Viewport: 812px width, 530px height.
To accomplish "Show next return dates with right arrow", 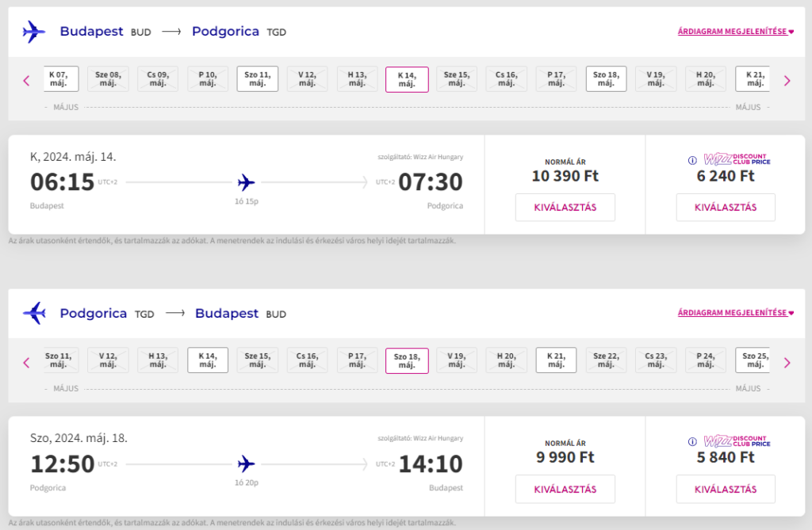I will click(787, 362).
